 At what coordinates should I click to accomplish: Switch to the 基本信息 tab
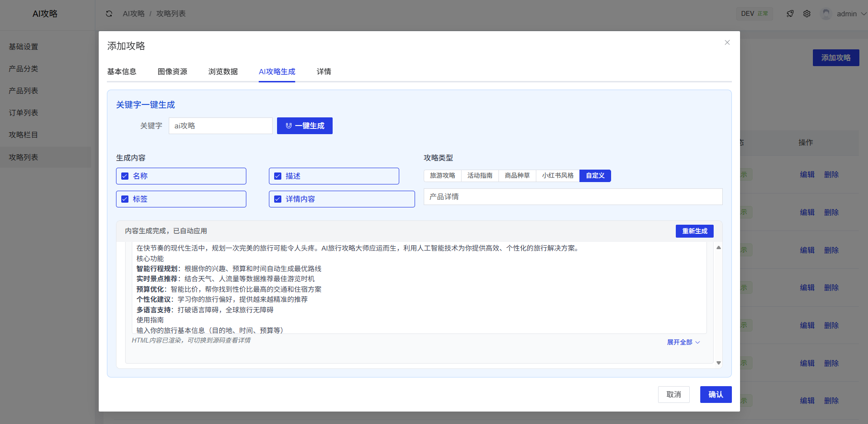[x=122, y=72]
